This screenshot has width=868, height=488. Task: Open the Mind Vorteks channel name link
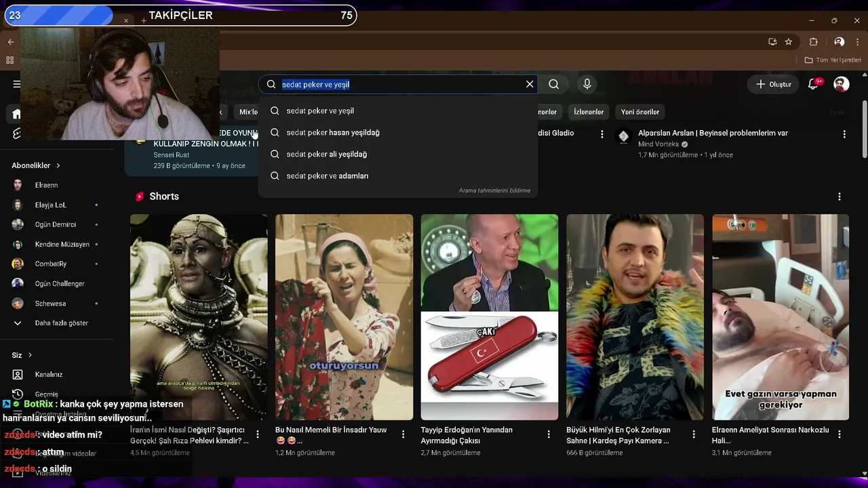658,144
